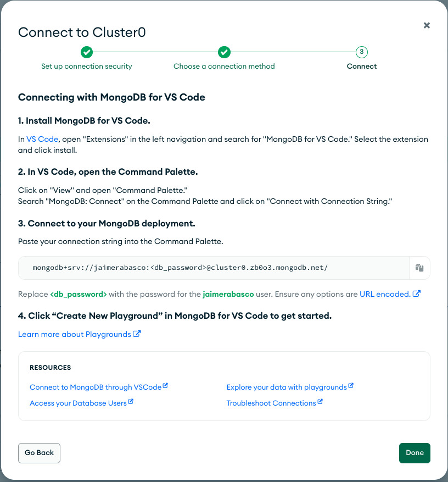Click the step 3 Connect circle
The width and height of the screenshot is (448, 482).
pos(362,52)
